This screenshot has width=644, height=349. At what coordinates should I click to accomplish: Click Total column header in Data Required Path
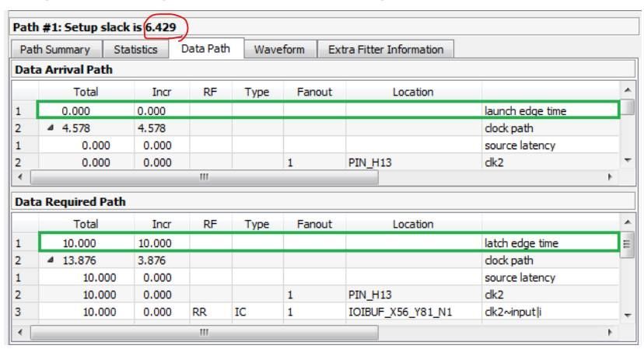click(86, 224)
